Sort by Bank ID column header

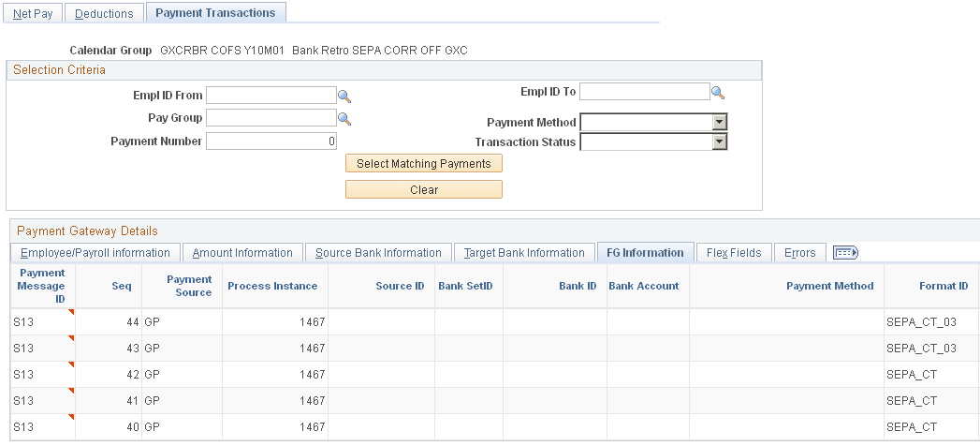(x=578, y=286)
